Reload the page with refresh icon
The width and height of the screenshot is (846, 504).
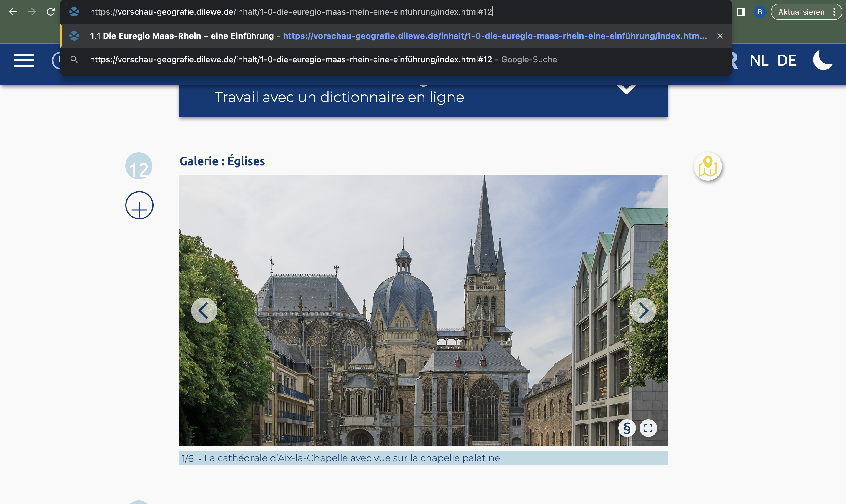tap(51, 12)
